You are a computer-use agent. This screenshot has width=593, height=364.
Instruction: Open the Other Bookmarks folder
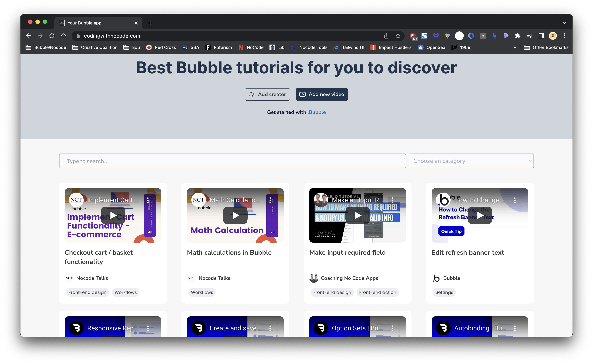click(546, 47)
